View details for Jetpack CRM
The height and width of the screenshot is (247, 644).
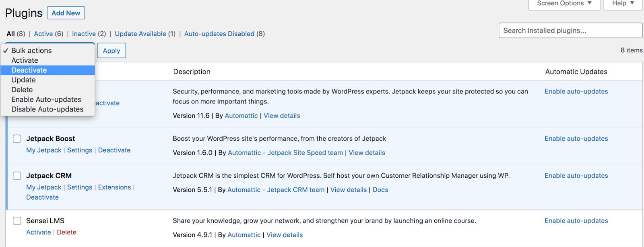click(x=349, y=189)
